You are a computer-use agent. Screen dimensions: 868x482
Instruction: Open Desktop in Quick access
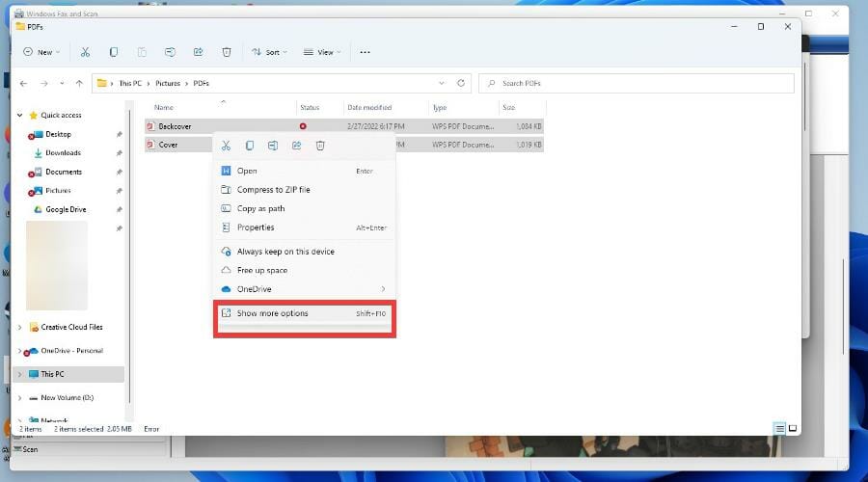pos(58,134)
